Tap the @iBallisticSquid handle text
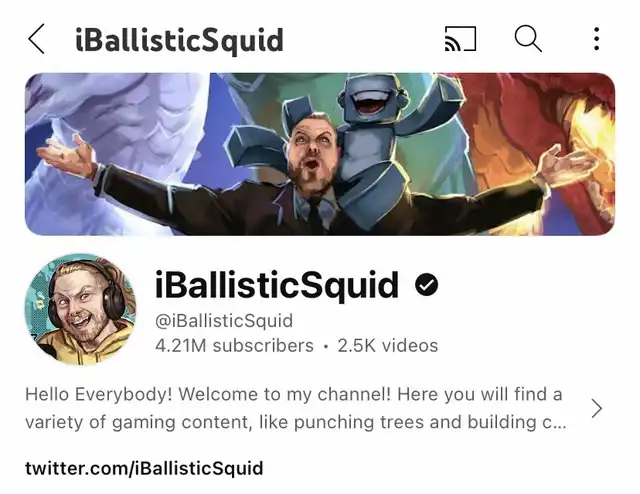640x494 pixels. pyautogui.click(x=224, y=321)
